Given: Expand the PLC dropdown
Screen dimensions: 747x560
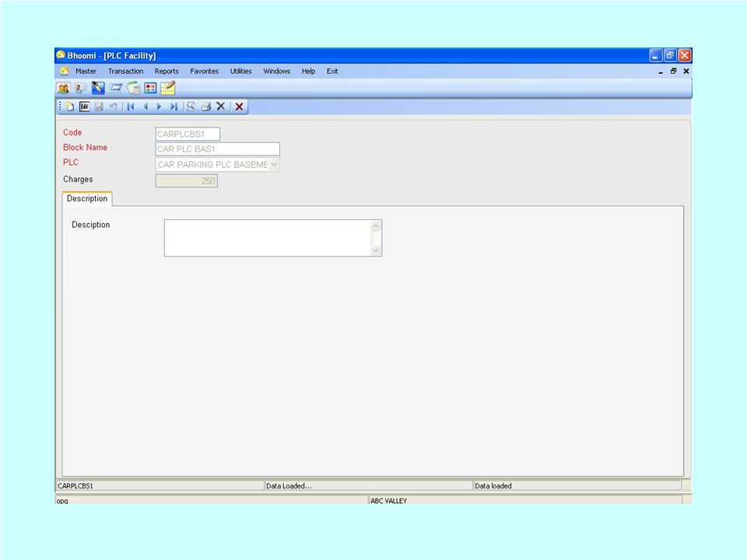Looking at the screenshot, I should pyautogui.click(x=275, y=165).
